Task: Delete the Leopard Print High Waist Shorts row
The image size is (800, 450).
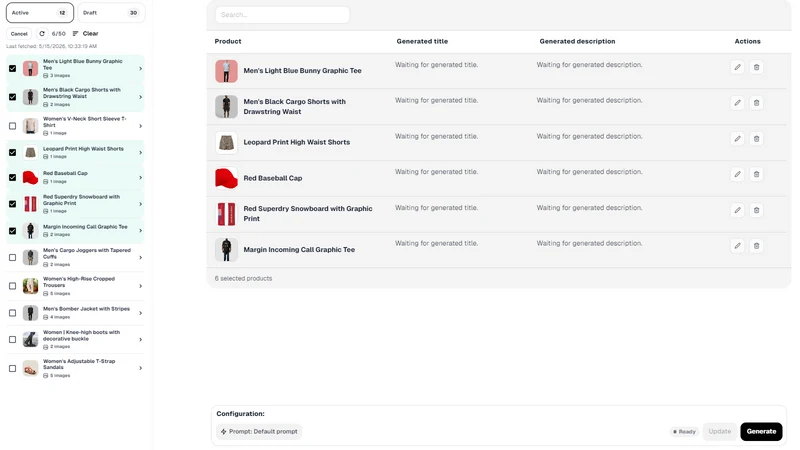Action: 756,138
